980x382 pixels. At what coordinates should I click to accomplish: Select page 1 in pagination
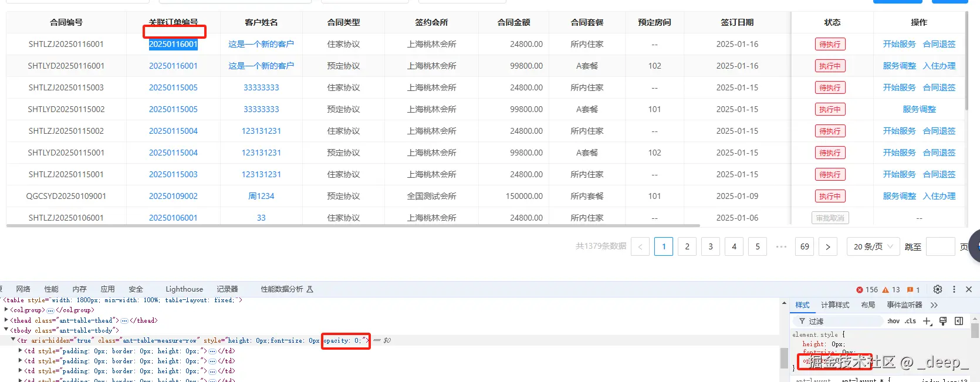[664, 246]
